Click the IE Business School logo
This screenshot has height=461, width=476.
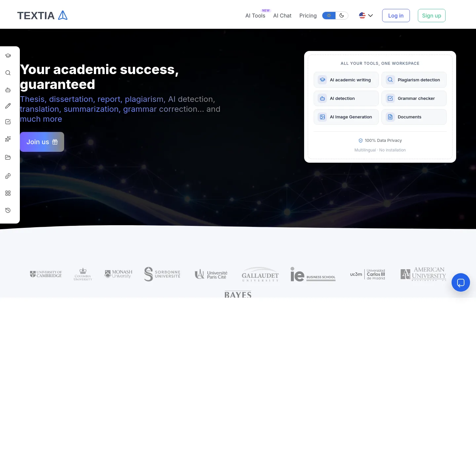(x=313, y=274)
